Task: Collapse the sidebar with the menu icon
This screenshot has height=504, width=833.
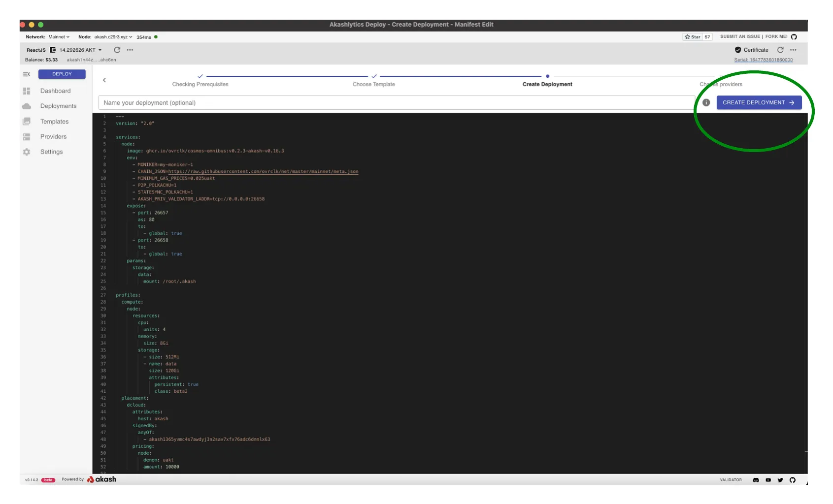Action: pos(27,74)
